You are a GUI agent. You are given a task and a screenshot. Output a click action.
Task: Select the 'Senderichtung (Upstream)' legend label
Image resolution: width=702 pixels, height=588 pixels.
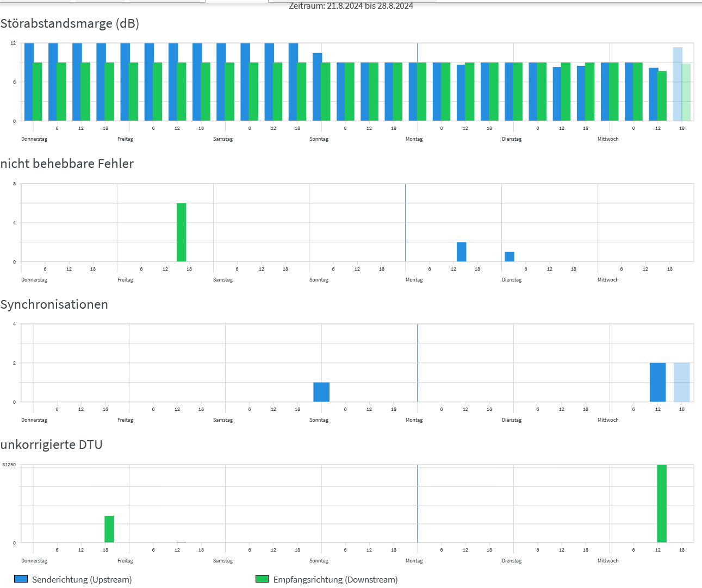coord(82,579)
